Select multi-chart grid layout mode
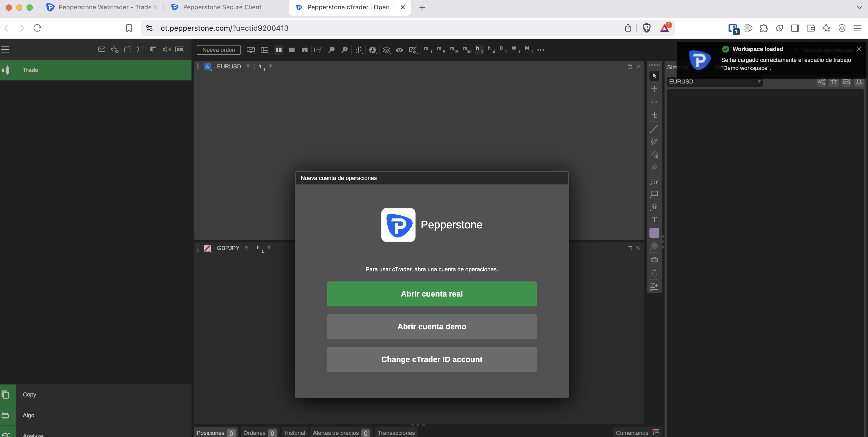This screenshot has width=868, height=437. [x=278, y=50]
